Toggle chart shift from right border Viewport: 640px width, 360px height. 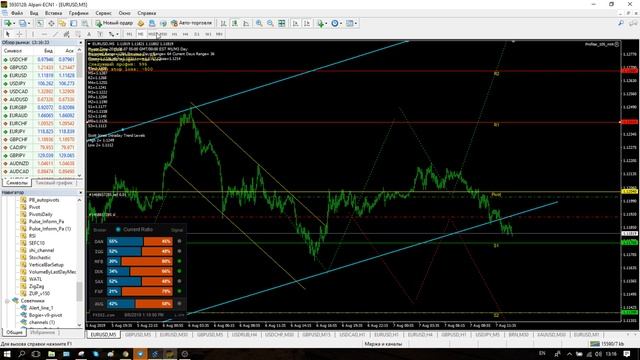(307, 23)
